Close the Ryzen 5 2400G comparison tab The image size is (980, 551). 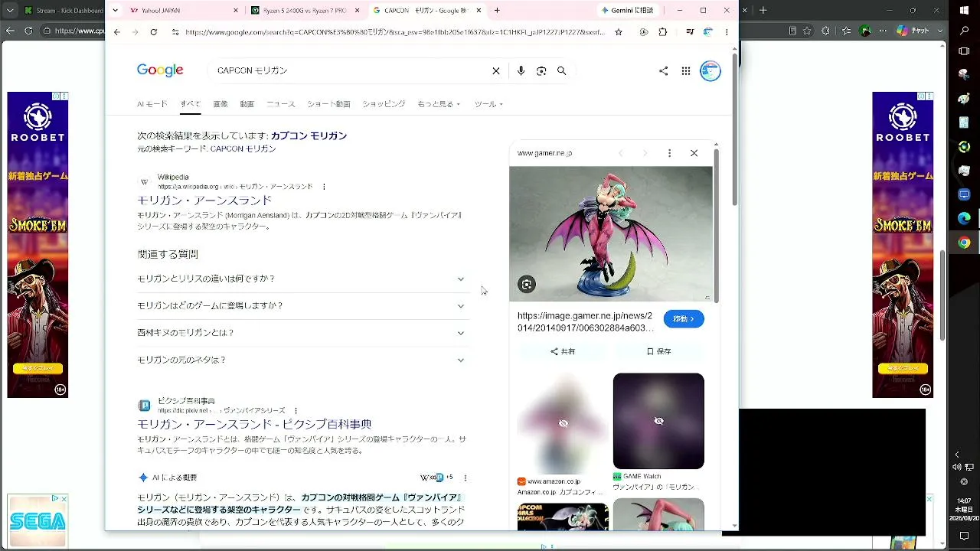357,11
